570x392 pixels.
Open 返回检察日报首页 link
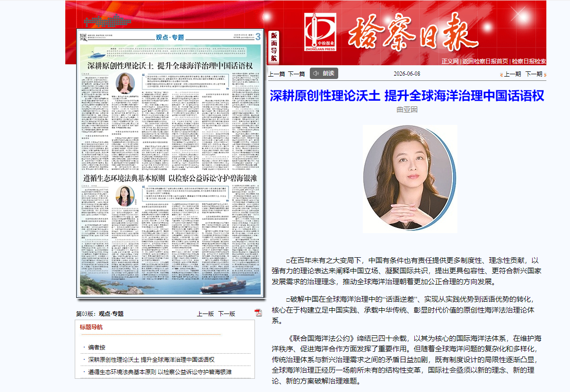485,61
